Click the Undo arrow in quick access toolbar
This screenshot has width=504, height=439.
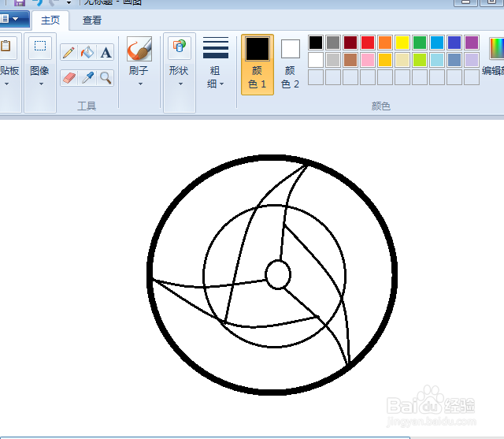38,2
